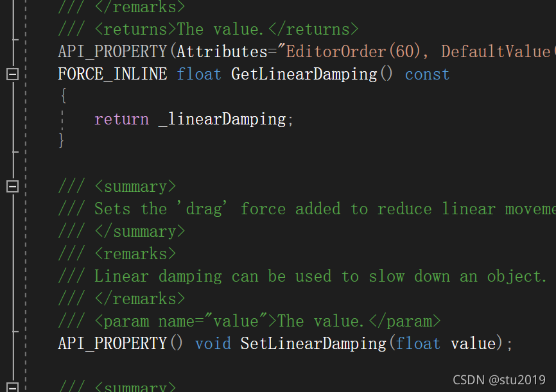The height and width of the screenshot is (392, 556).
Task: Click the 'Sets the 'drag' force' comment line
Action: pos(307,209)
